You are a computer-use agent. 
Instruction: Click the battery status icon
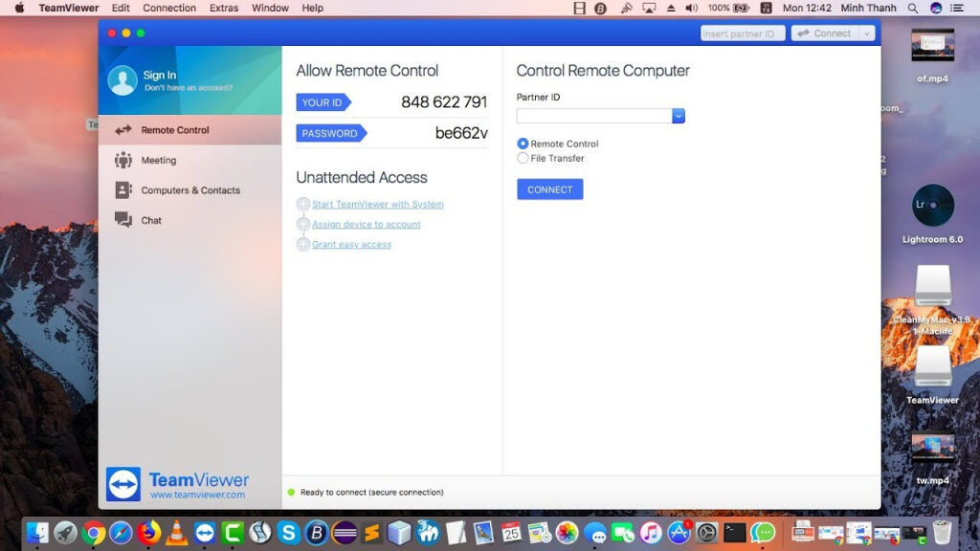click(742, 8)
